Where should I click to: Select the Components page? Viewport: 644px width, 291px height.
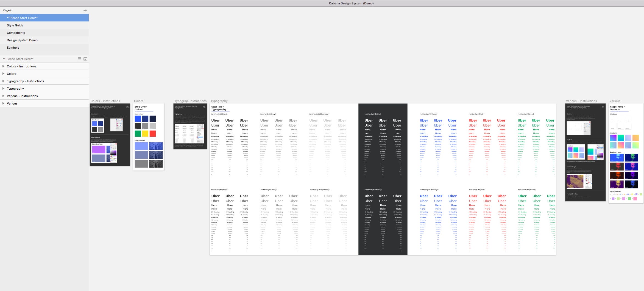(x=16, y=32)
